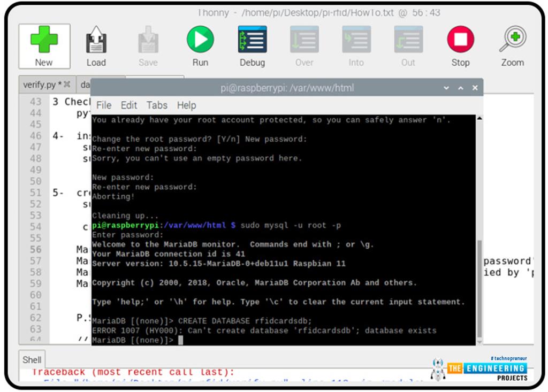Open the terminal Help menu
Screen dimensions: 548x392
click(x=187, y=105)
